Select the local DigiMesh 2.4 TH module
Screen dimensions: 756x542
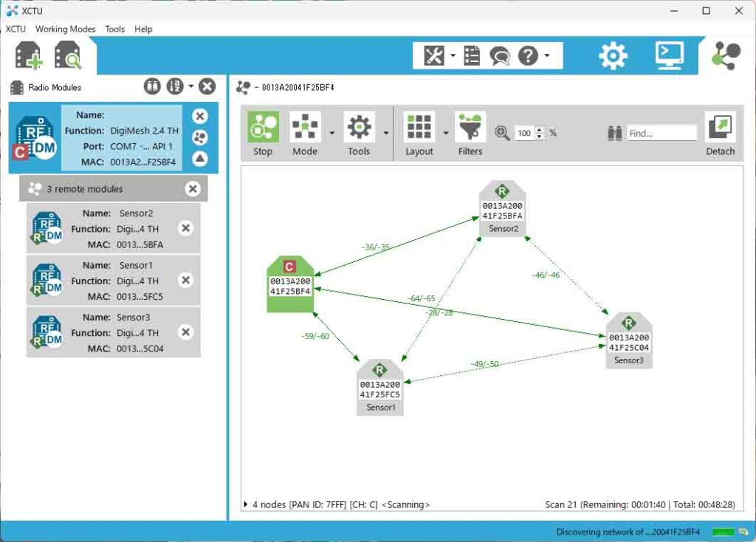(113, 138)
